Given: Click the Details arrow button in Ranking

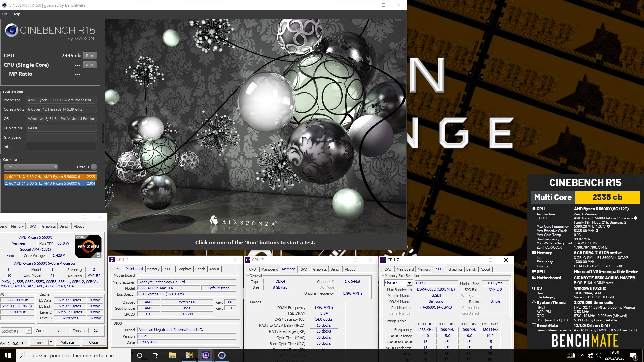Looking at the screenshot, I should (x=94, y=167).
